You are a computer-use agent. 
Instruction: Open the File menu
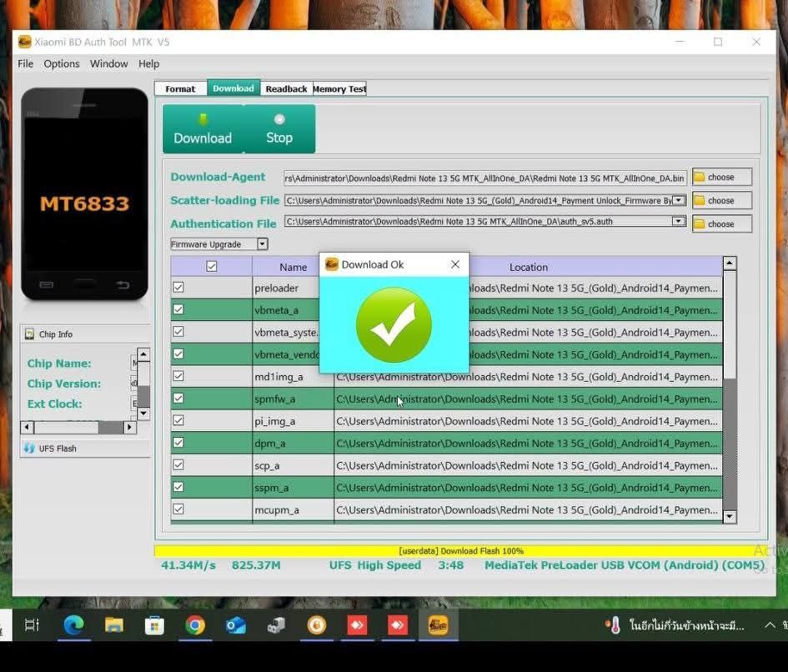[x=25, y=64]
